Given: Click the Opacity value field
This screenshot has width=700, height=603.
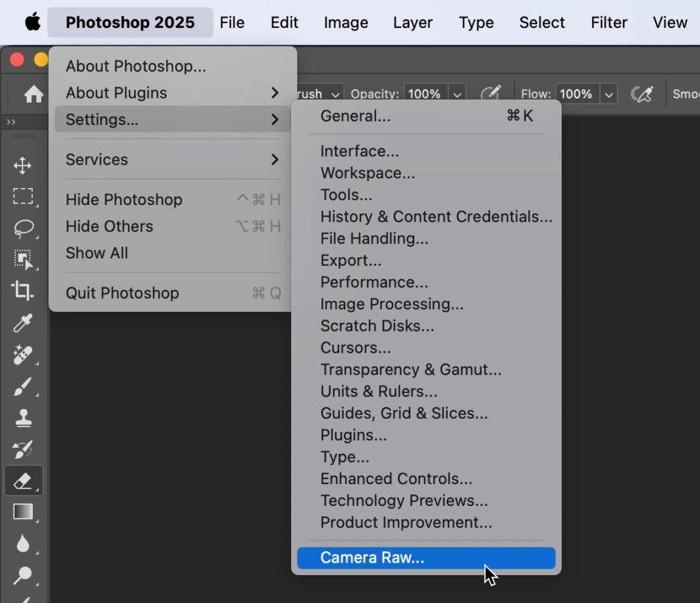Looking at the screenshot, I should point(425,94).
